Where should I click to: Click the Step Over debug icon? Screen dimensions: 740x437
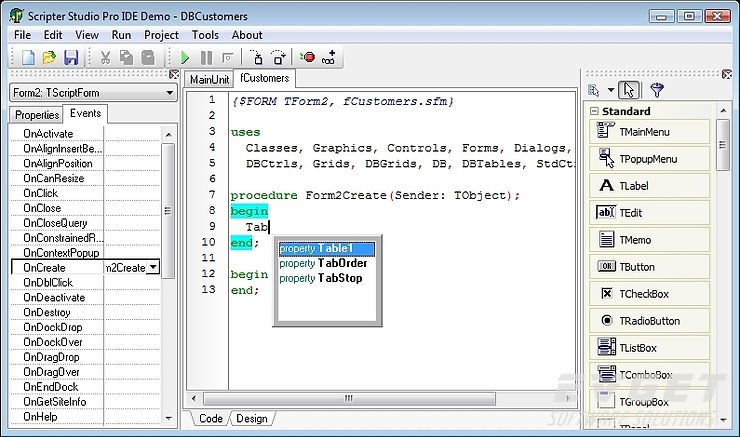279,57
